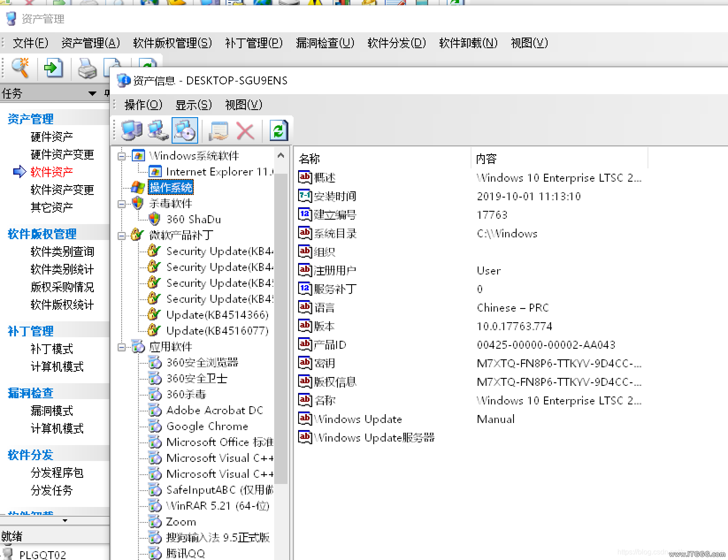Click the Google Chrome software icon

pos(155,426)
